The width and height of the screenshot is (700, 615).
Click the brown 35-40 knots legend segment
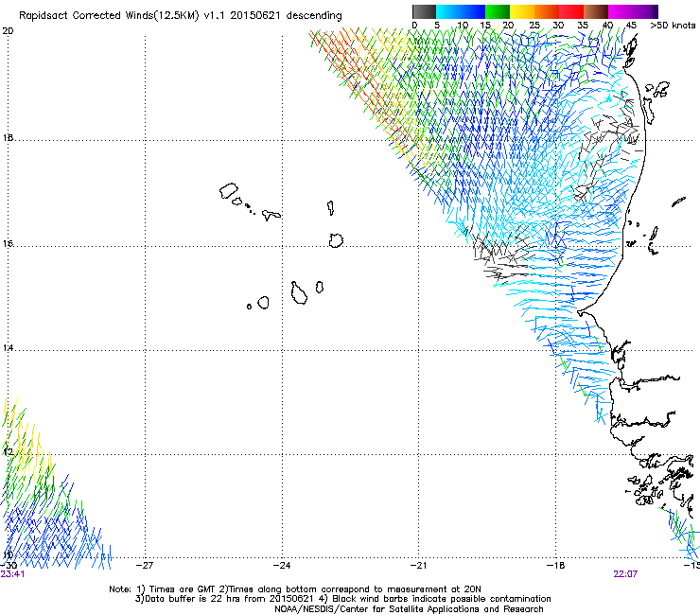[x=596, y=11]
